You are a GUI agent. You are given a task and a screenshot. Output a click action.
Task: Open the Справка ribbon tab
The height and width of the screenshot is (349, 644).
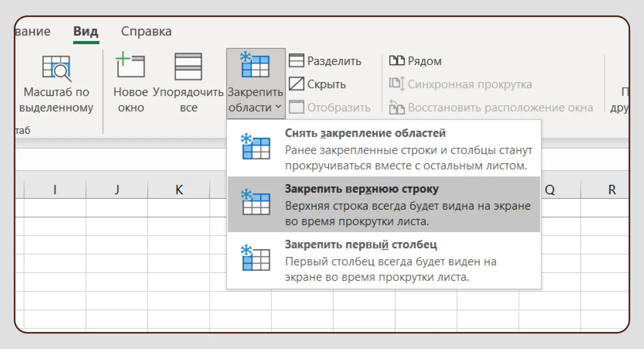(x=146, y=31)
